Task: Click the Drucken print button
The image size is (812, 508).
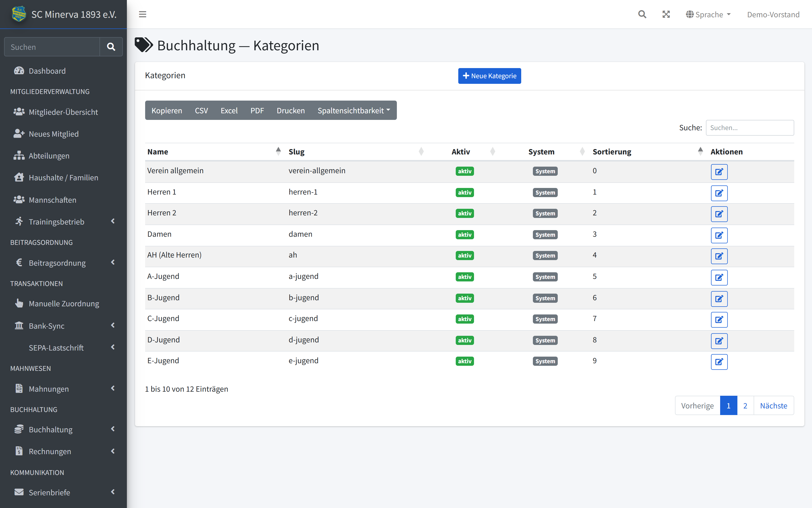Action: click(x=291, y=110)
